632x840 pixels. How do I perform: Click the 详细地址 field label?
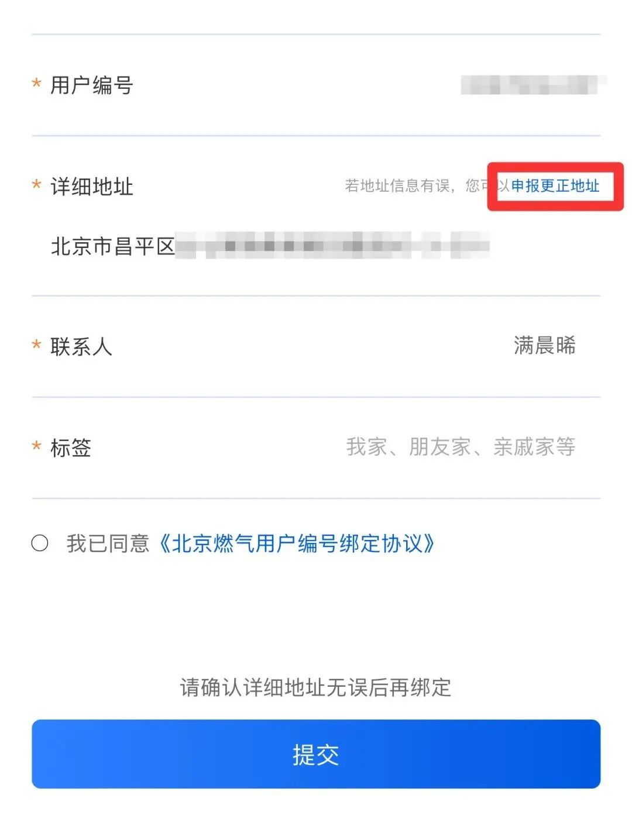coord(92,187)
